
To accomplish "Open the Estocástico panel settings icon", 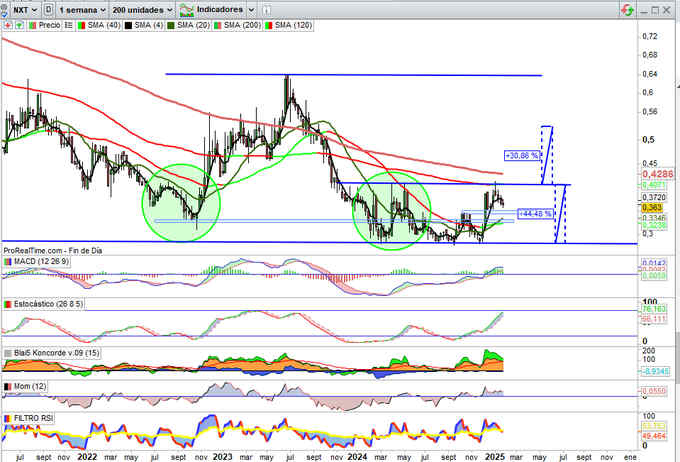I will tap(7, 303).
